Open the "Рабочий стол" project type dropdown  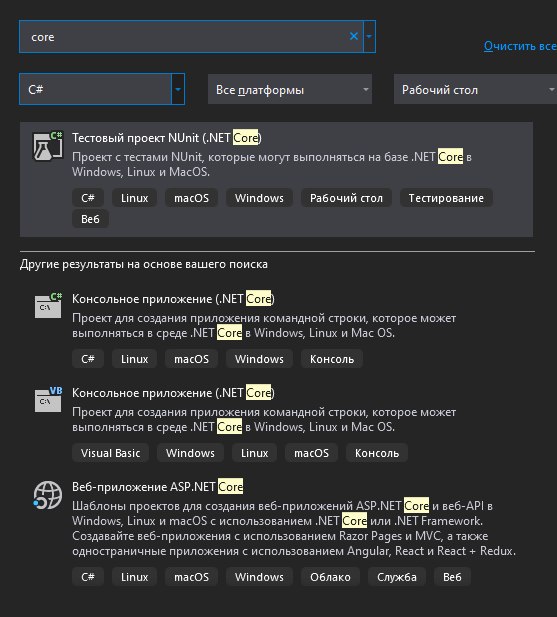[475, 90]
